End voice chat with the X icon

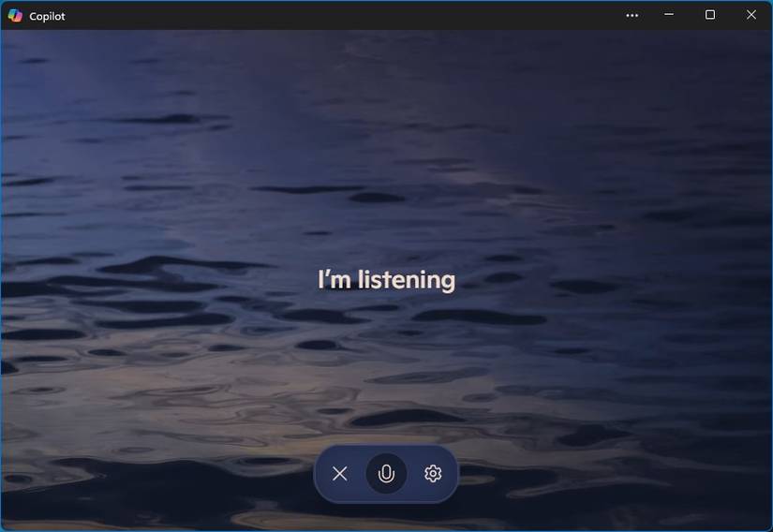pyautogui.click(x=340, y=474)
